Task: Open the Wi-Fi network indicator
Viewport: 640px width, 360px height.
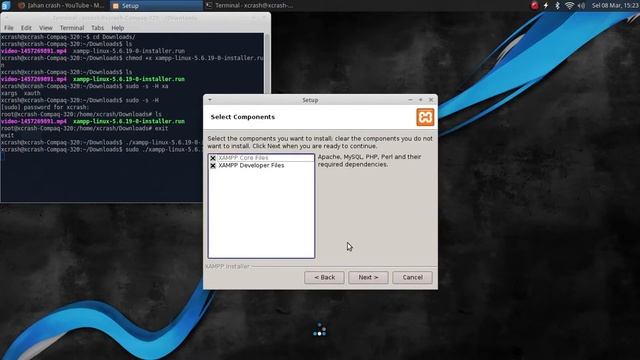Action: (x=569, y=5)
